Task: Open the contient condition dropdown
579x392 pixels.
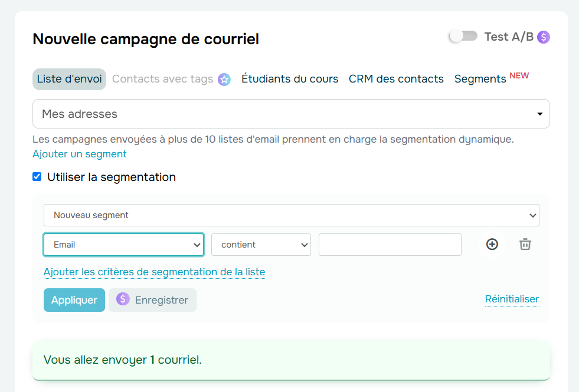Action: 261,244
